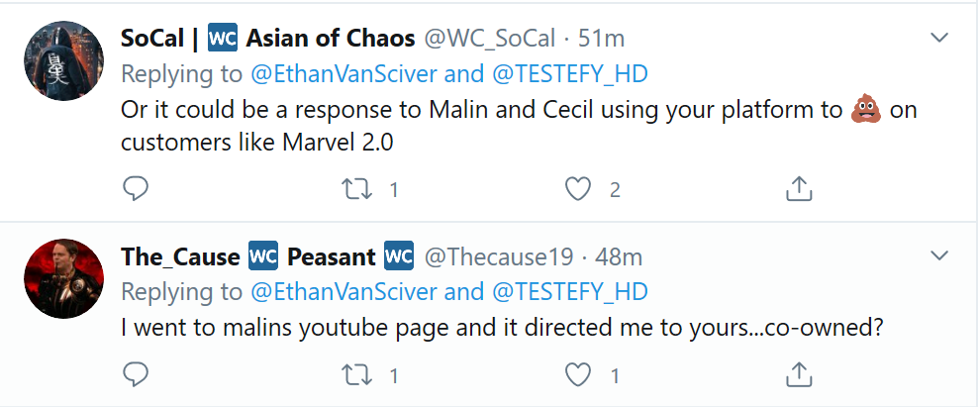Reply to SoCal's tweet with comment icon
Image resolution: width=980 pixels, height=407 pixels.
[135, 188]
